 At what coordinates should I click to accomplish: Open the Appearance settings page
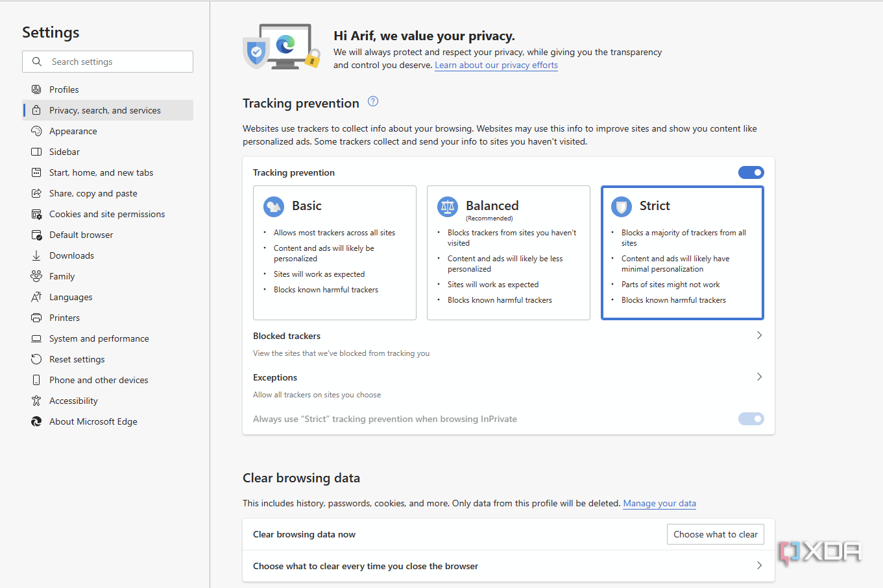click(71, 130)
